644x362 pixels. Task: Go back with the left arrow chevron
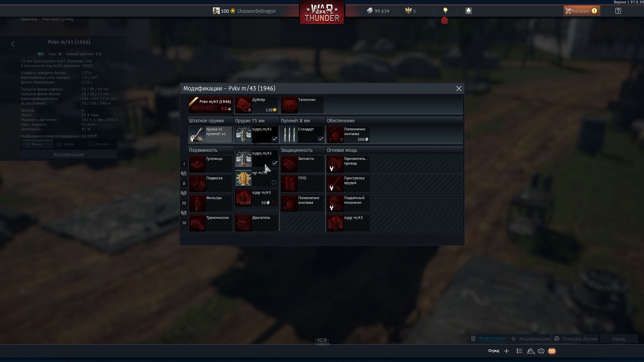pos(13,44)
